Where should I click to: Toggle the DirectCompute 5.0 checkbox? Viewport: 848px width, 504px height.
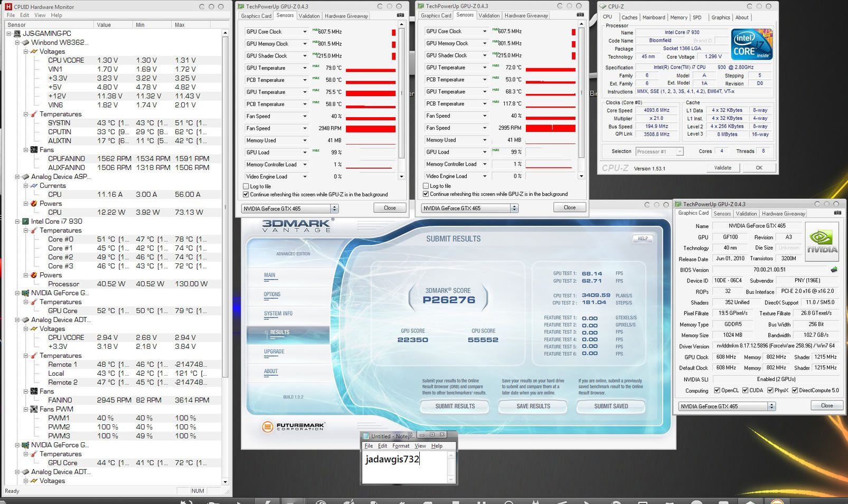point(795,391)
